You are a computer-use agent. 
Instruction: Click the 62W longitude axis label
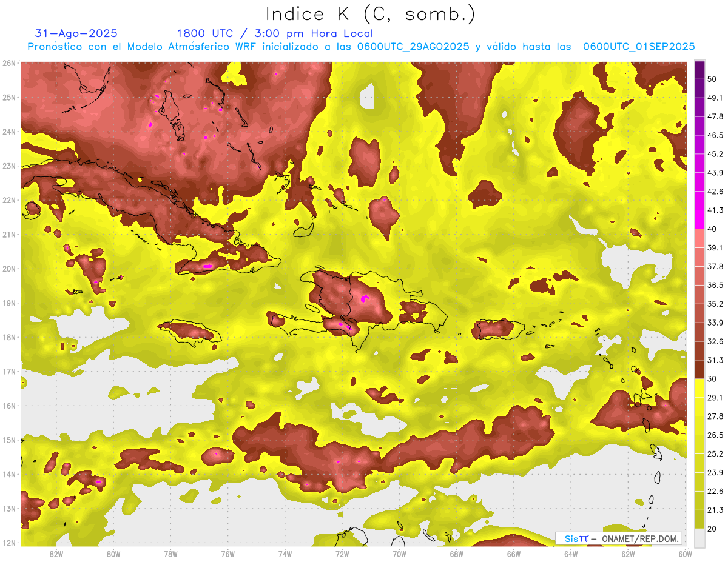[629, 554]
